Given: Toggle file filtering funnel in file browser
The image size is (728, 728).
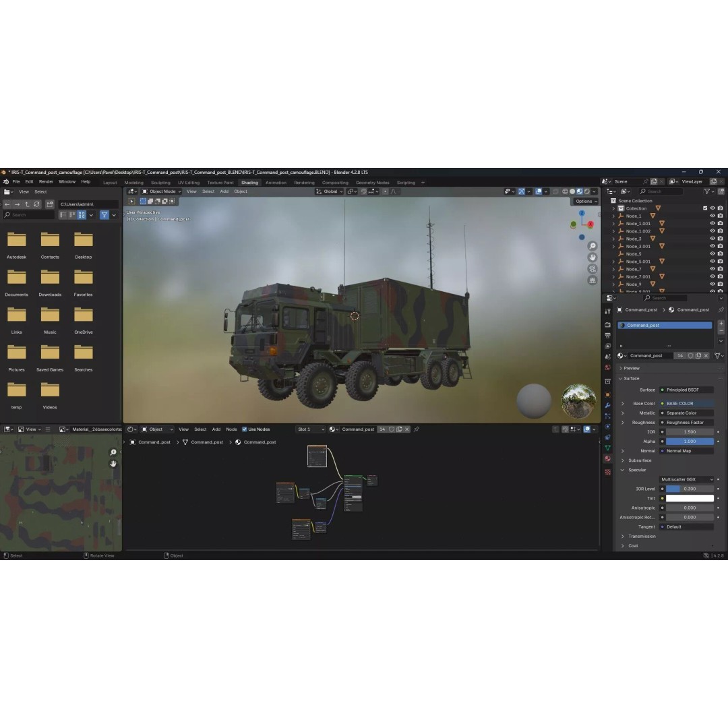Looking at the screenshot, I should (x=104, y=215).
